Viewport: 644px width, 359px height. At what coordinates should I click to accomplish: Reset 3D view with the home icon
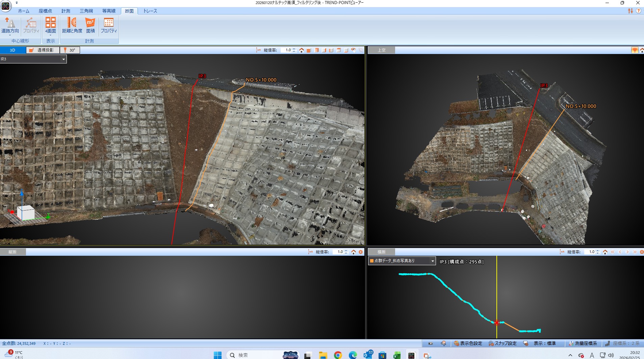coord(302,50)
